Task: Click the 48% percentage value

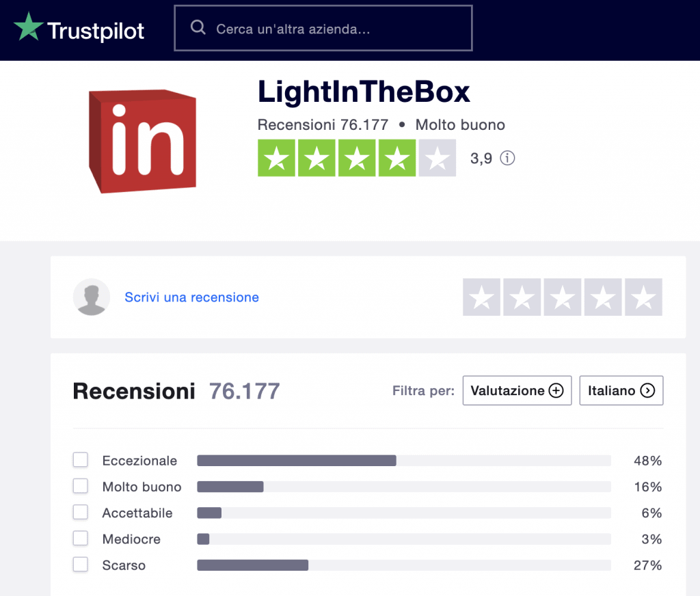Action: [648, 461]
